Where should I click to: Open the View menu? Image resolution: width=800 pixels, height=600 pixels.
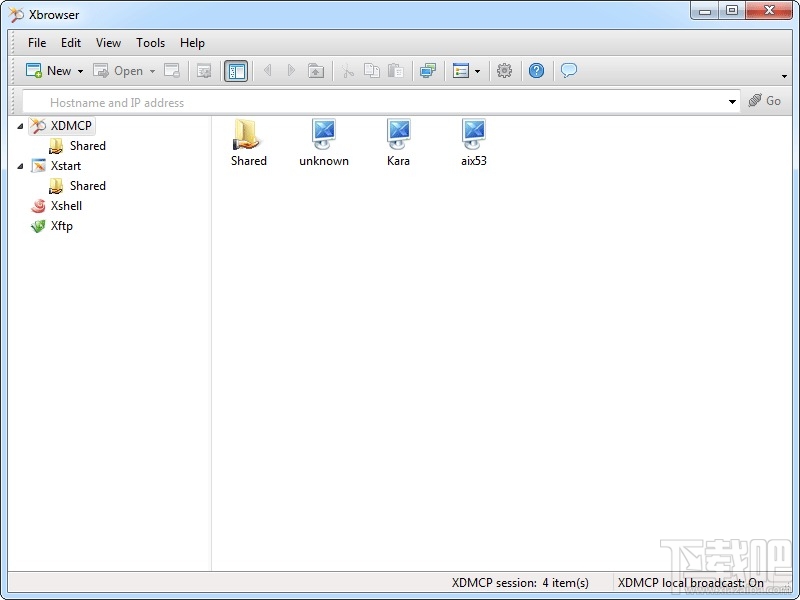(108, 43)
